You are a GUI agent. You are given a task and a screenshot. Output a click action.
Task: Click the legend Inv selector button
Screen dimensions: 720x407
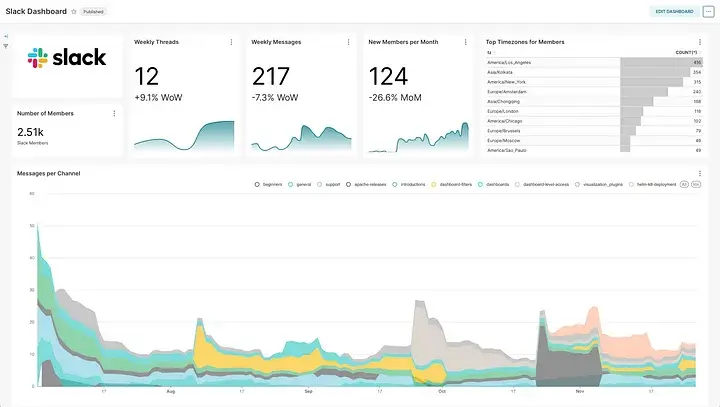(x=696, y=185)
